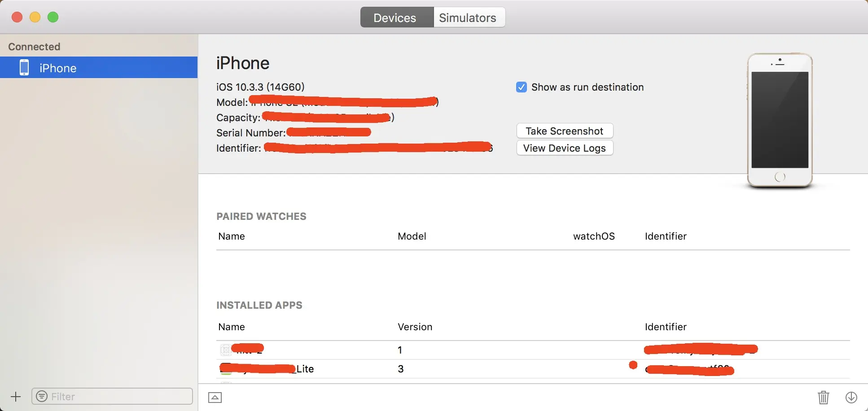Zoom the window with the green button

(x=53, y=17)
